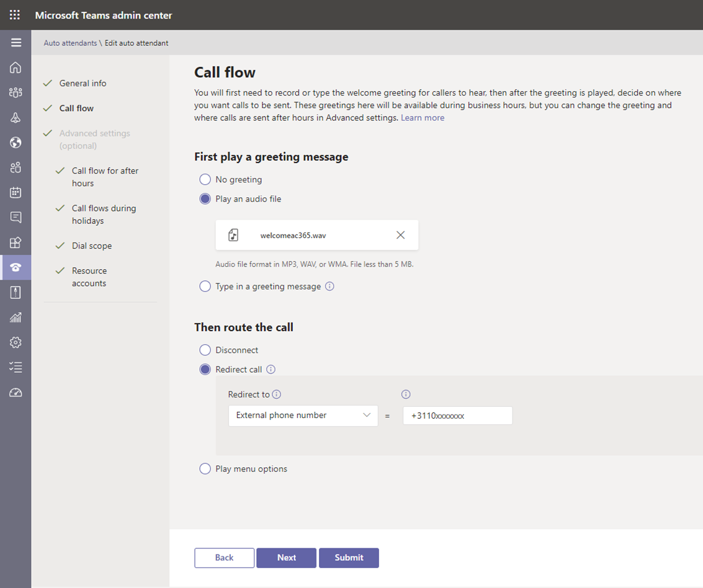Open the settings gear icon in sidebar
703x588 pixels.
[16, 342]
